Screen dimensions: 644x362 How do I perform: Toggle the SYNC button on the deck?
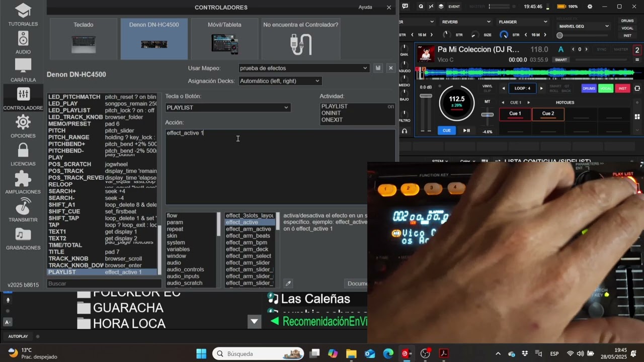click(602, 49)
